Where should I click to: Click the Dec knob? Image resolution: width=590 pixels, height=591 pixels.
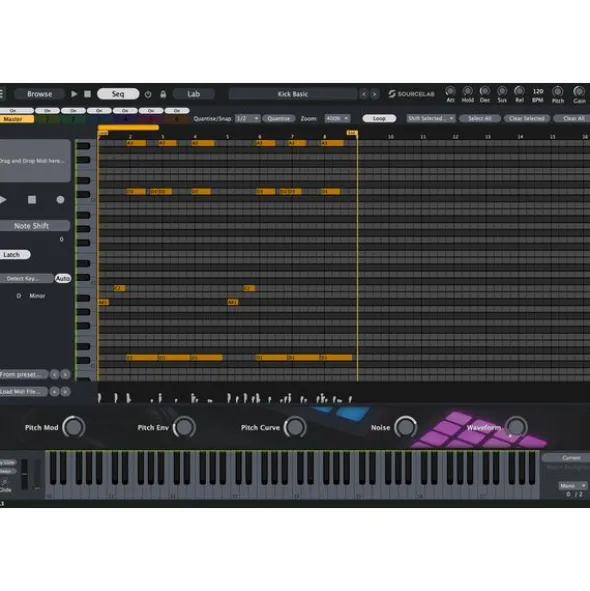coord(485,91)
